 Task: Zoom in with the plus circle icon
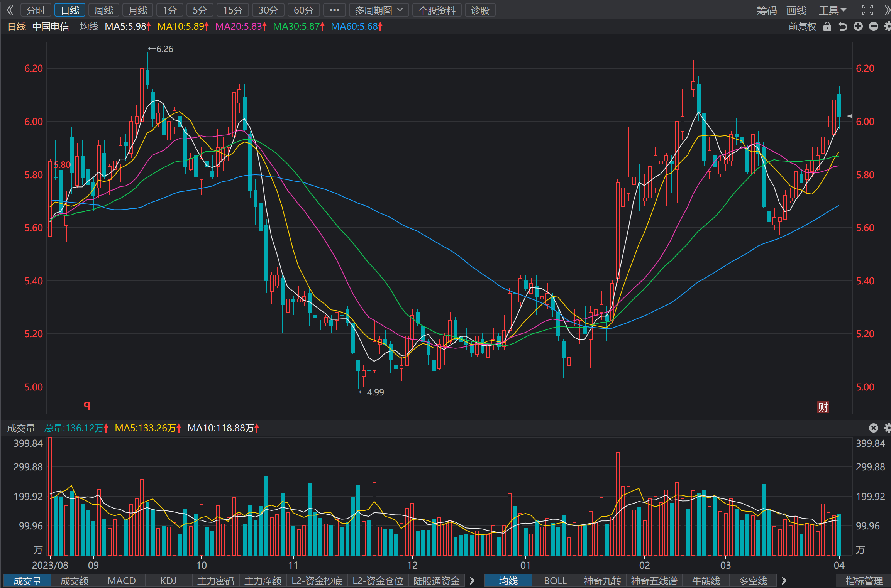click(858, 27)
